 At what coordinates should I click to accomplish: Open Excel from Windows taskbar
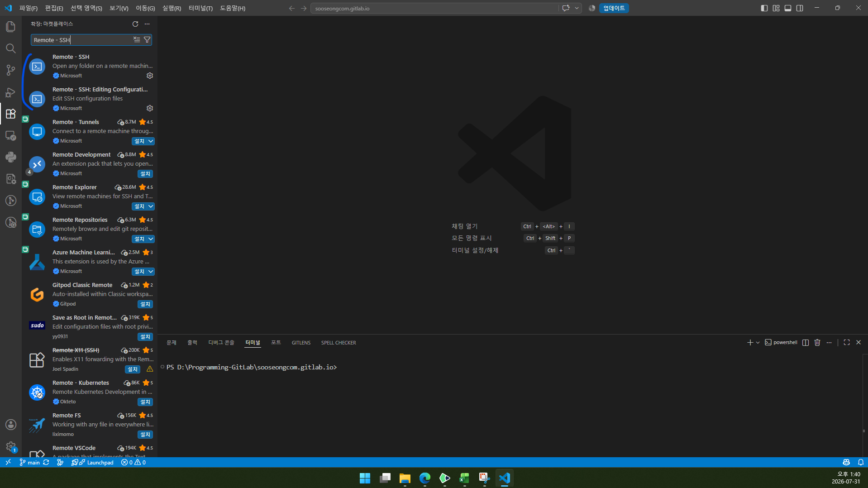(x=464, y=478)
